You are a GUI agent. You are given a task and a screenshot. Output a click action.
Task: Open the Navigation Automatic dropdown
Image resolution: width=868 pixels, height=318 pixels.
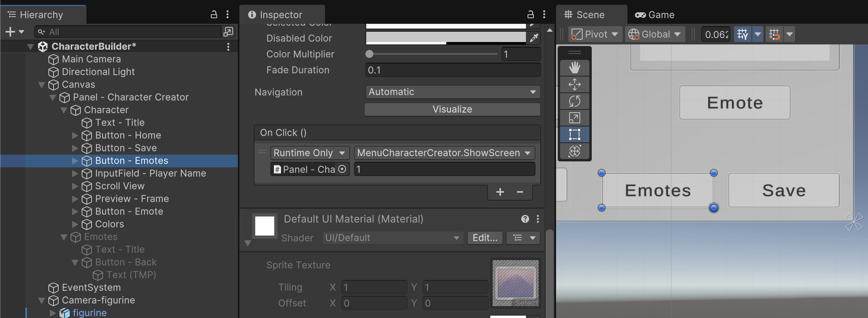pyautogui.click(x=452, y=92)
